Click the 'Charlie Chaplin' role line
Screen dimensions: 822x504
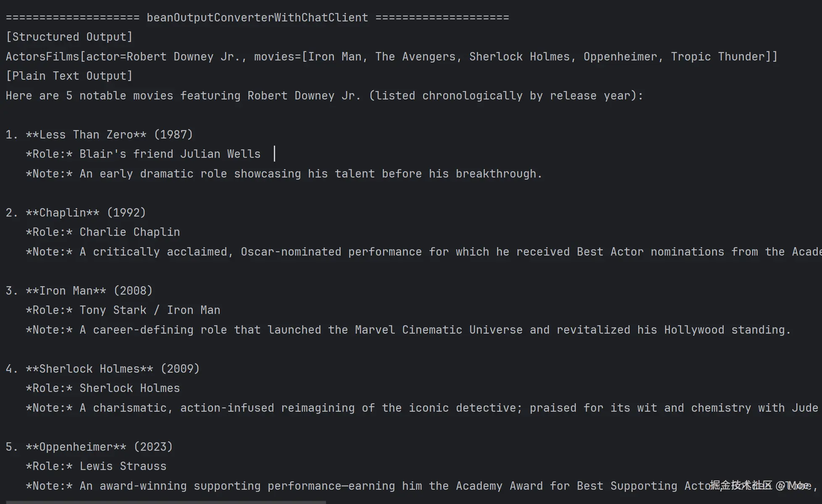pos(129,232)
